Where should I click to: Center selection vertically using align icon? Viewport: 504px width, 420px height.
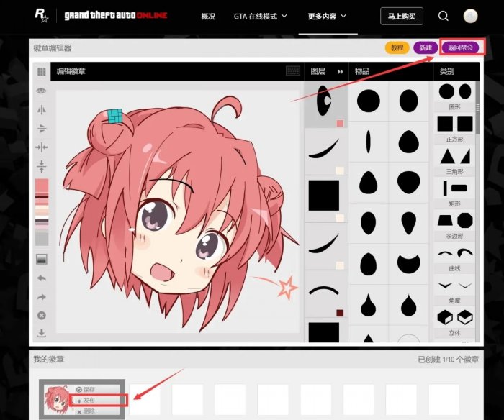[x=42, y=166]
